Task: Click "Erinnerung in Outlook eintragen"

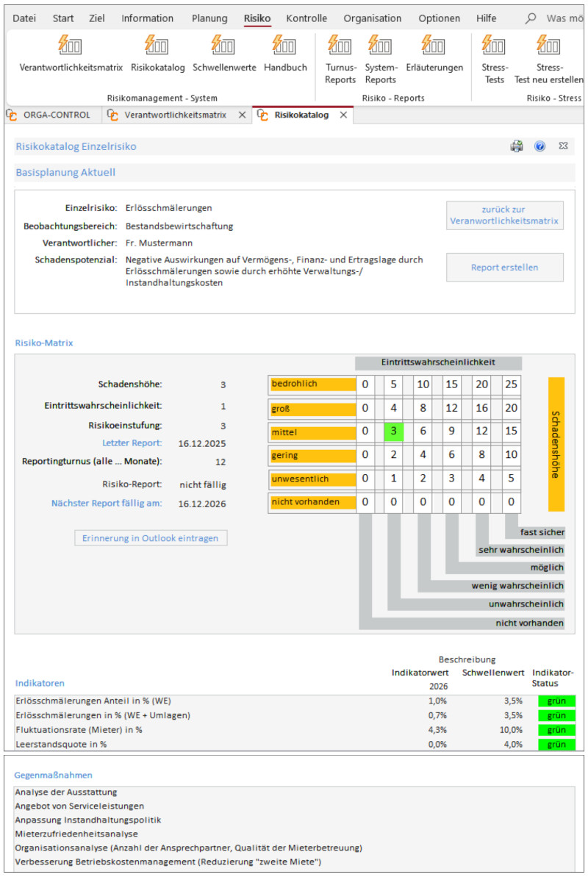Action: point(150,538)
